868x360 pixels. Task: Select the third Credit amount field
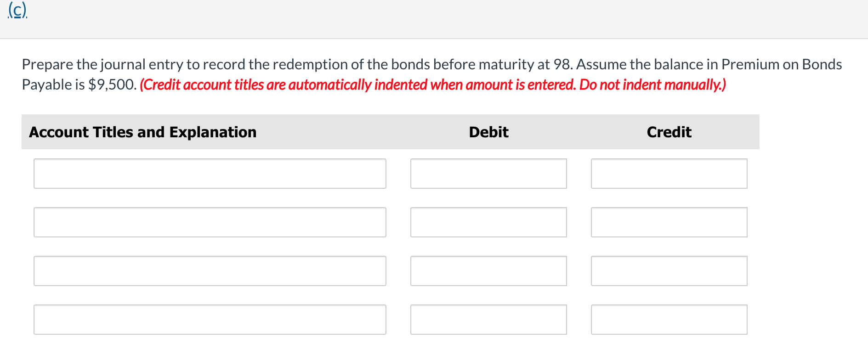pyautogui.click(x=669, y=270)
